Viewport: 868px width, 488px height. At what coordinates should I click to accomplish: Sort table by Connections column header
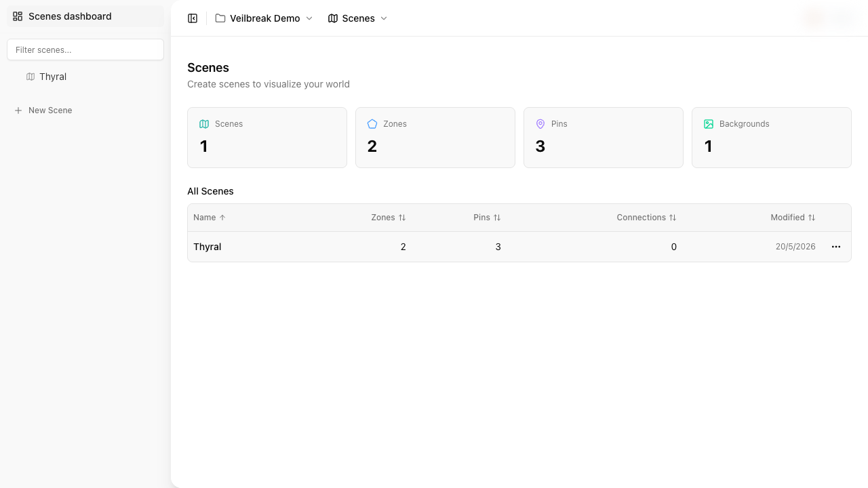[x=646, y=218]
